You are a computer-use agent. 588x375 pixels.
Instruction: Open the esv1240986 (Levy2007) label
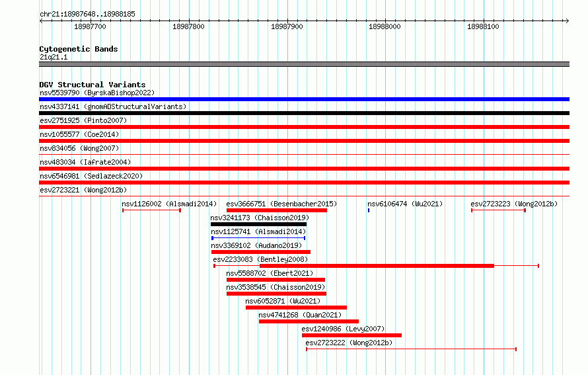343,329
